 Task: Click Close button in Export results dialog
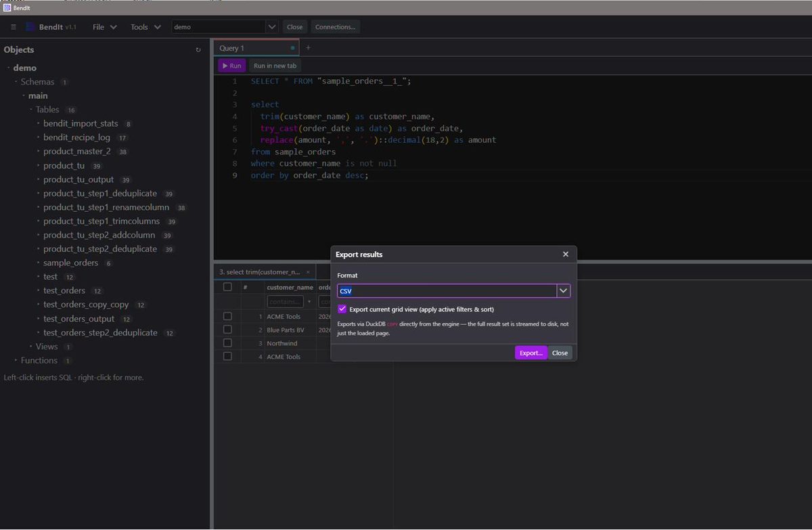pyautogui.click(x=560, y=353)
